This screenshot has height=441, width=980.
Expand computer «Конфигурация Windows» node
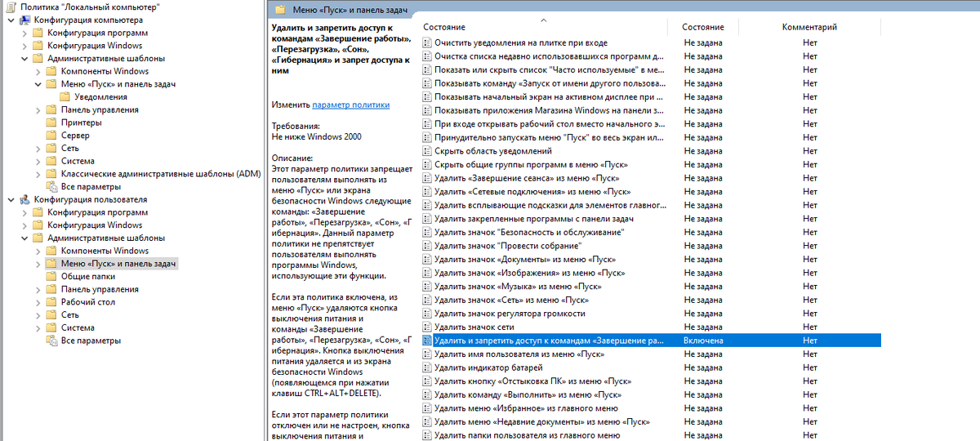24,46
